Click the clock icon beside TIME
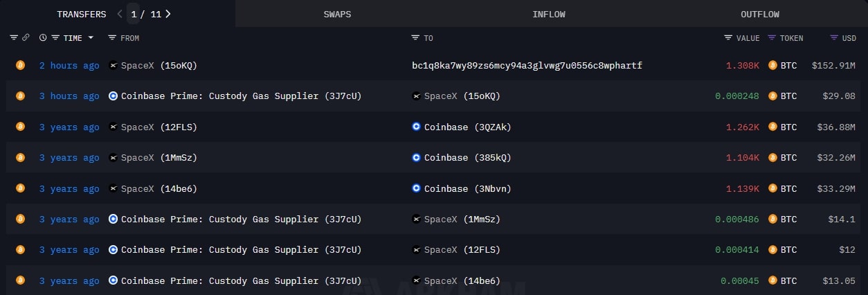 coord(43,38)
